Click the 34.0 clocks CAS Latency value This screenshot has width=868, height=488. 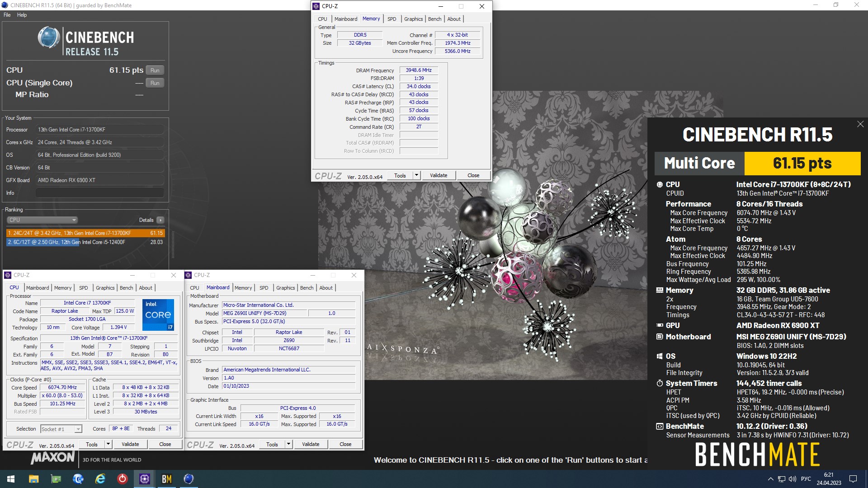(419, 86)
